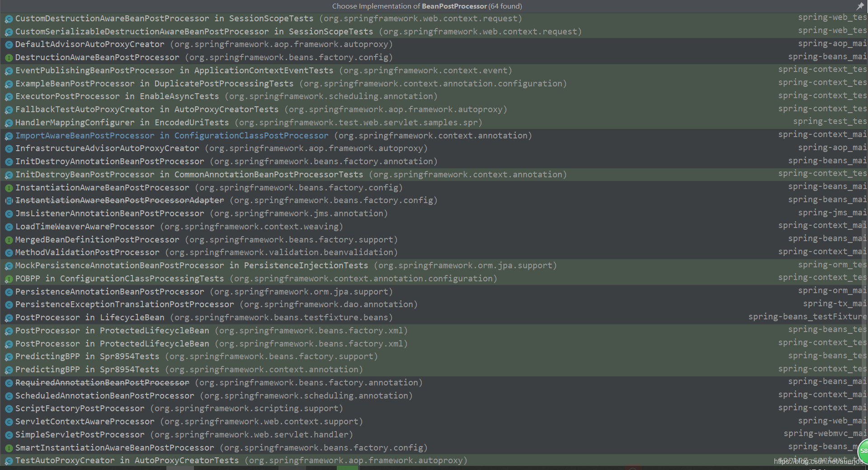The image size is (868, 470).
Task: Select LoadTimeWeaverAwareProcessor implementation
Action: tap(434, 227)
